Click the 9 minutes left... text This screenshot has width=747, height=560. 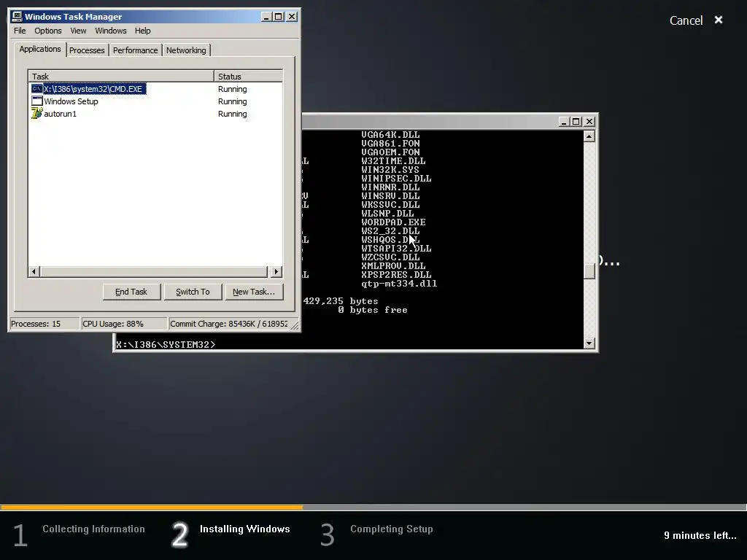coord(700,535)
